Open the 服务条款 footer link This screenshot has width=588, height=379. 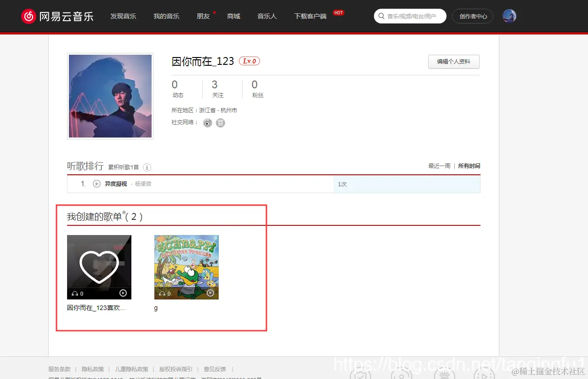(60, 369)
